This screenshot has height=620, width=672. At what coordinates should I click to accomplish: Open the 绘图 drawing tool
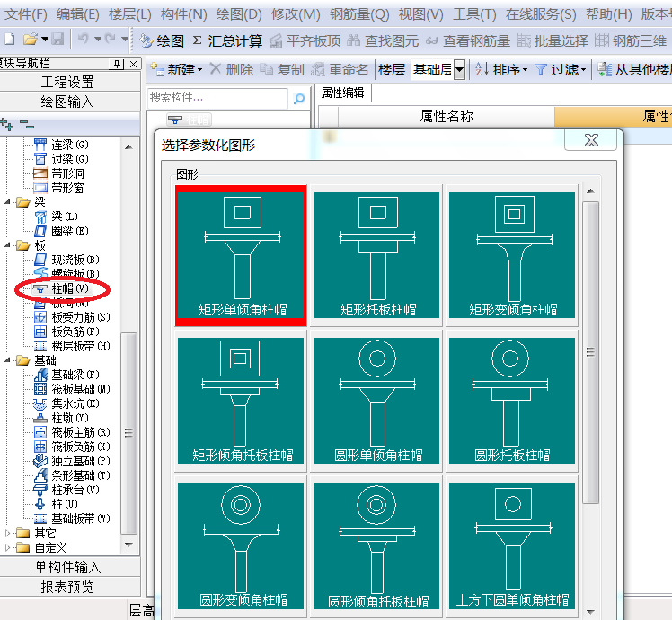162,40
